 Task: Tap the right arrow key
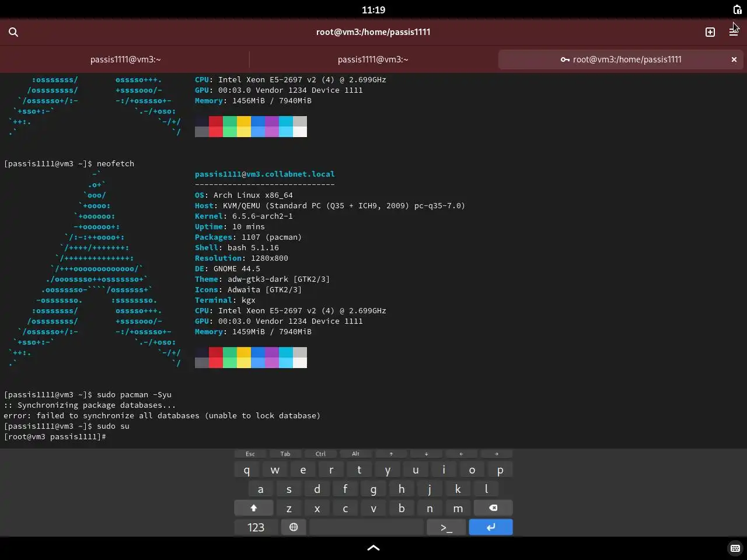click(497, 454)
